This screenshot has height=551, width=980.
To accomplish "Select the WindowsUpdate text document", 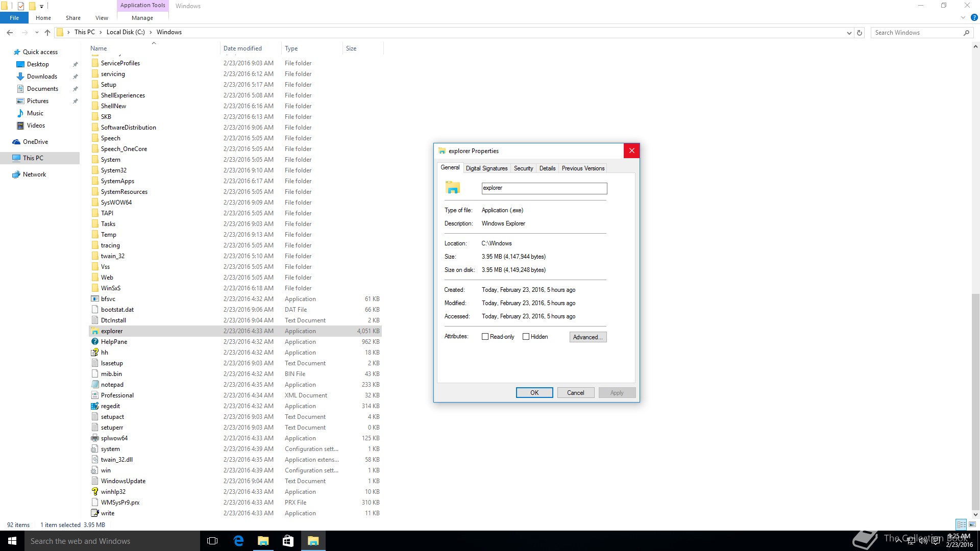I will point(235,481).
